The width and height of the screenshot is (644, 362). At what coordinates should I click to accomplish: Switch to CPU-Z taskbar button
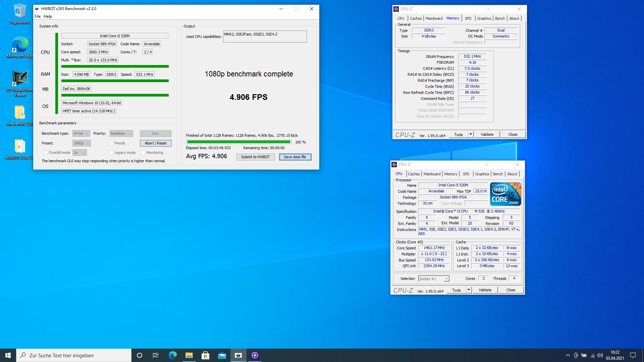(255, 355)
